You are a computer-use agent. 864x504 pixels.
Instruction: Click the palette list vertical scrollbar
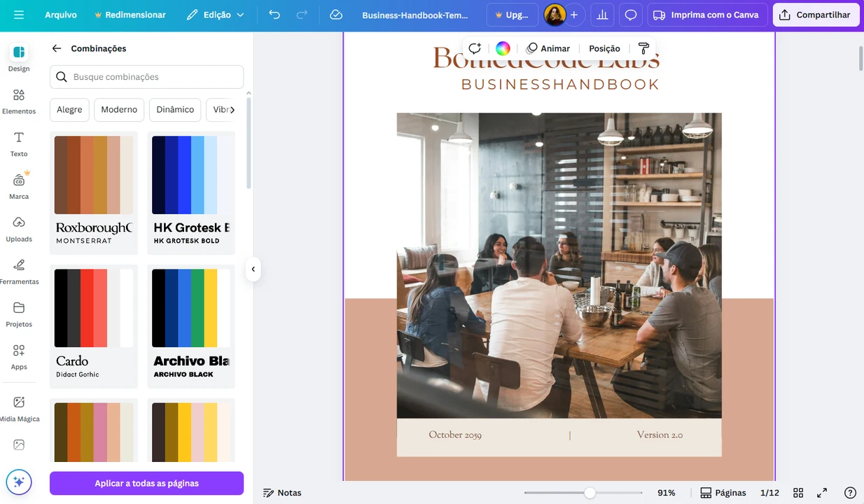[x=249, y=143]
